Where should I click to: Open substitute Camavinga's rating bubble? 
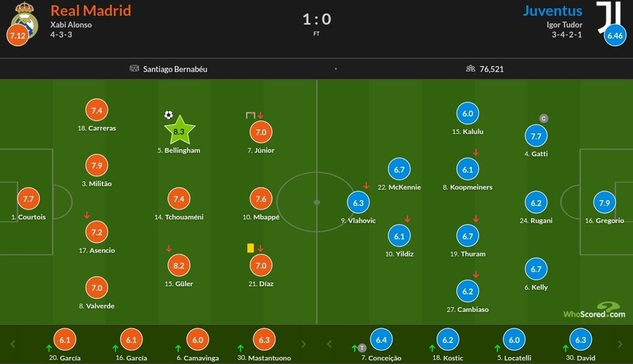click(198, 339)
